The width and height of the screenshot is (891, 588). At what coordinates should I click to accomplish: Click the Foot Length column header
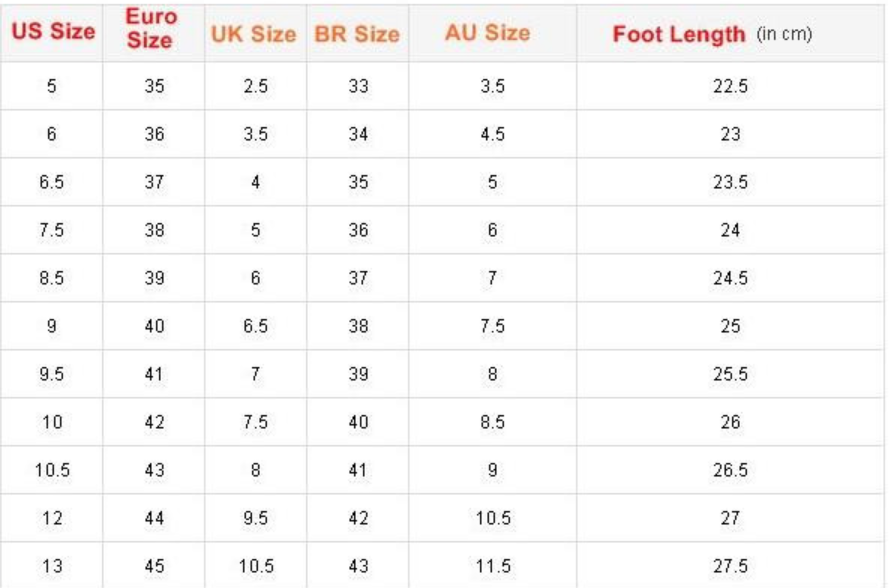pyautogui.click(x=711, y=34)
